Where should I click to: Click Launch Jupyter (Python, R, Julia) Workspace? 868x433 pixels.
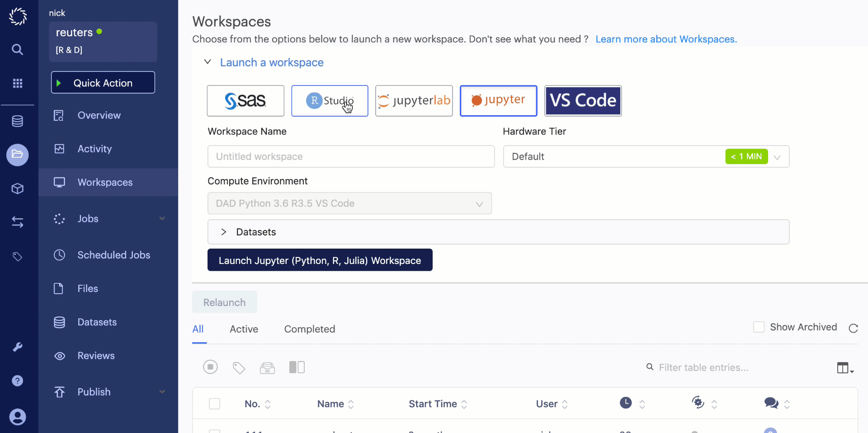(320, 260)
